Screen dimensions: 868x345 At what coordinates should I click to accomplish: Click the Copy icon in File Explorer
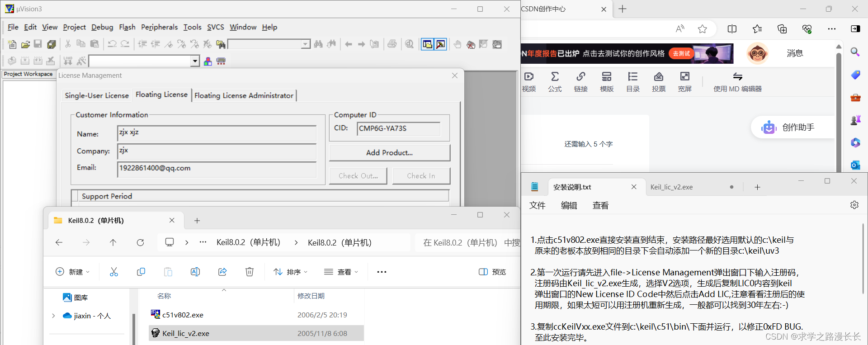141,272
